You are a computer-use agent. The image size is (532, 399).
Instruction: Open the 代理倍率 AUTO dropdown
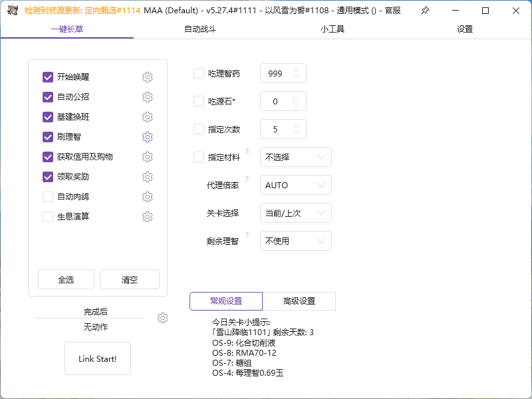tap(295, 185)
